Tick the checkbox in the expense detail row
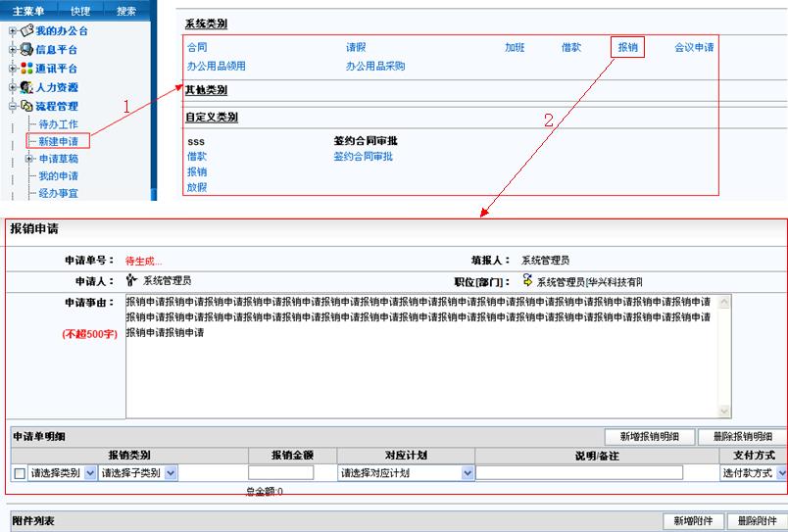788x532 pixels. (x=20, y=474)
